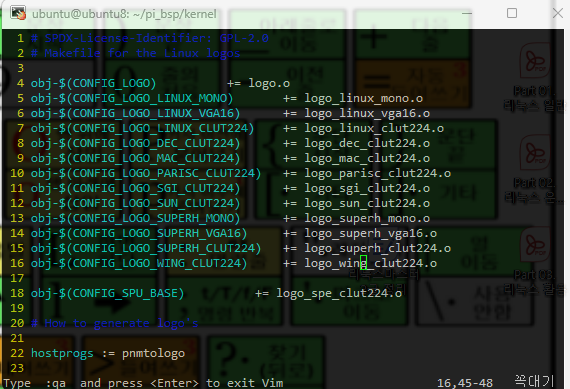Click the pnmtologo value on line 22

pyautogui.click(x=153, y=353)
